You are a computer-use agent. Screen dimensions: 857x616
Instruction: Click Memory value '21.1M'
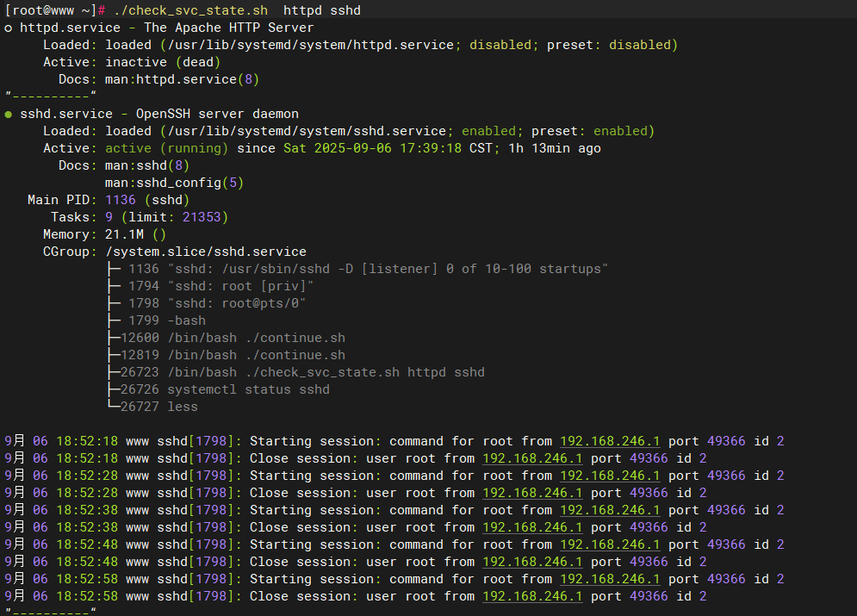[x=124, y=234]
